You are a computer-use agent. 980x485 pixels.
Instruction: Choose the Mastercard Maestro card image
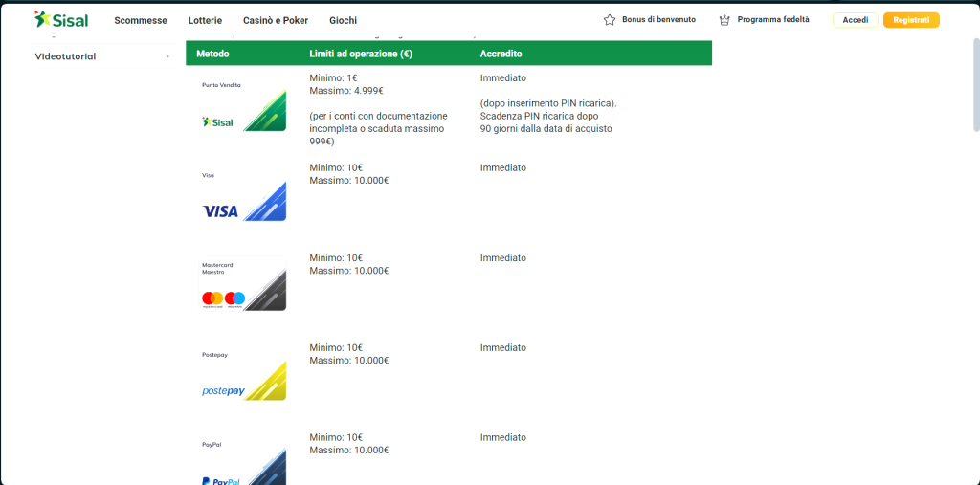coord(244,284)
